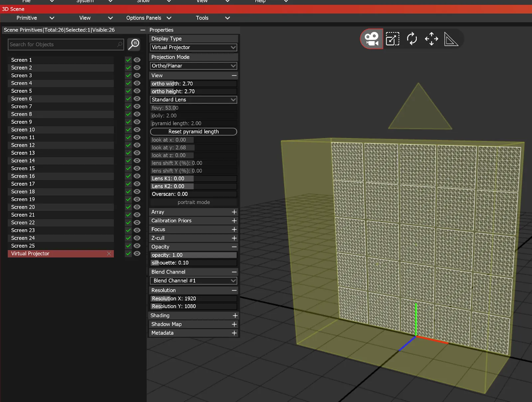The height and width of the screenshot is (402, 532).
Task: Expand the Z-cull section
Action: (234, 238)
